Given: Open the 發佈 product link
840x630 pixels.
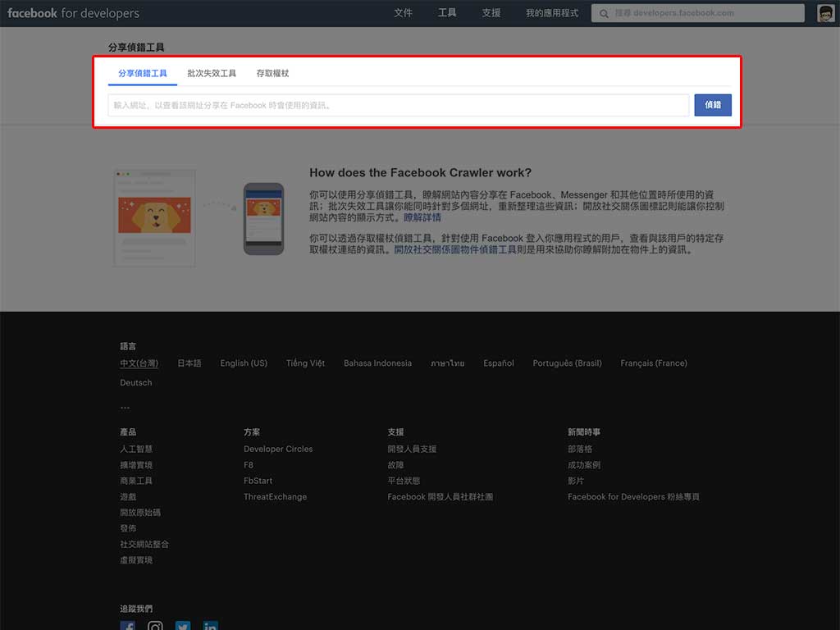Looking at the screenshot, I should click(x=128, y=528).
